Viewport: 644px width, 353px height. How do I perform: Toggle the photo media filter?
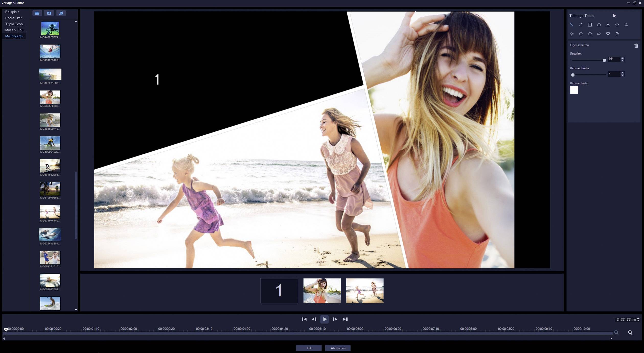click(x=49, y=13)
